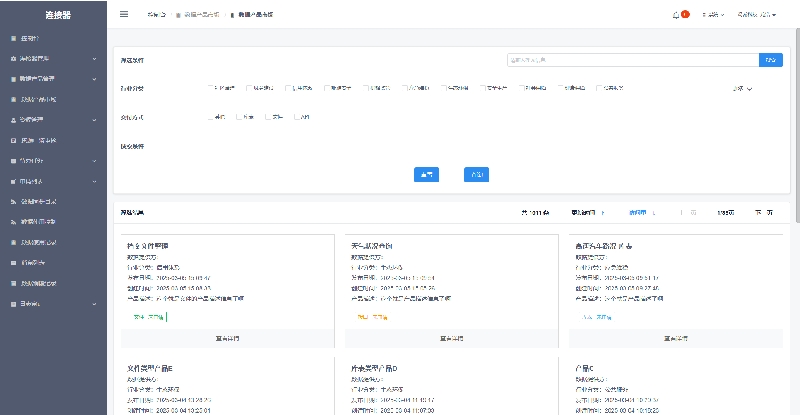The image size is (800, 415).
Task: Open the user account dropdown at top right
Action: pyautogui.click(x=756, y=15)
